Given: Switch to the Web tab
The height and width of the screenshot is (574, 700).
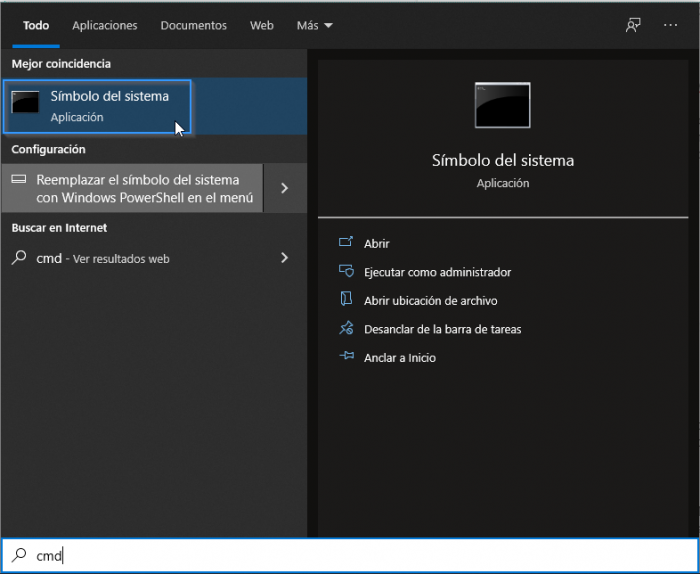Looking at the screenshot, I should [262, 25].
